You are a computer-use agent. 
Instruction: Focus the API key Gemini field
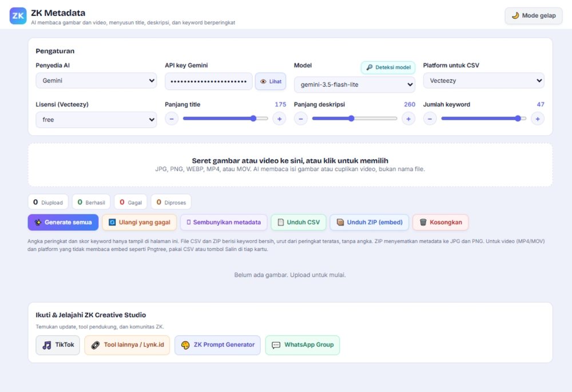[x=209, y=81]
